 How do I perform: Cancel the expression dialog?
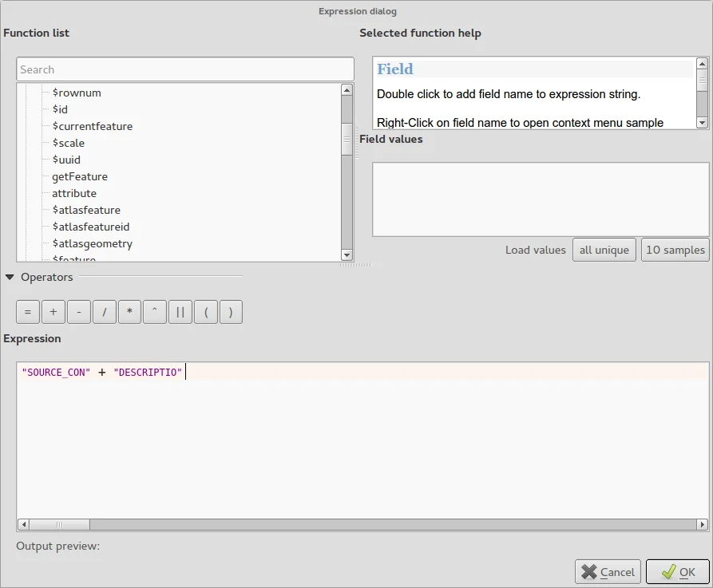[608, 571]
